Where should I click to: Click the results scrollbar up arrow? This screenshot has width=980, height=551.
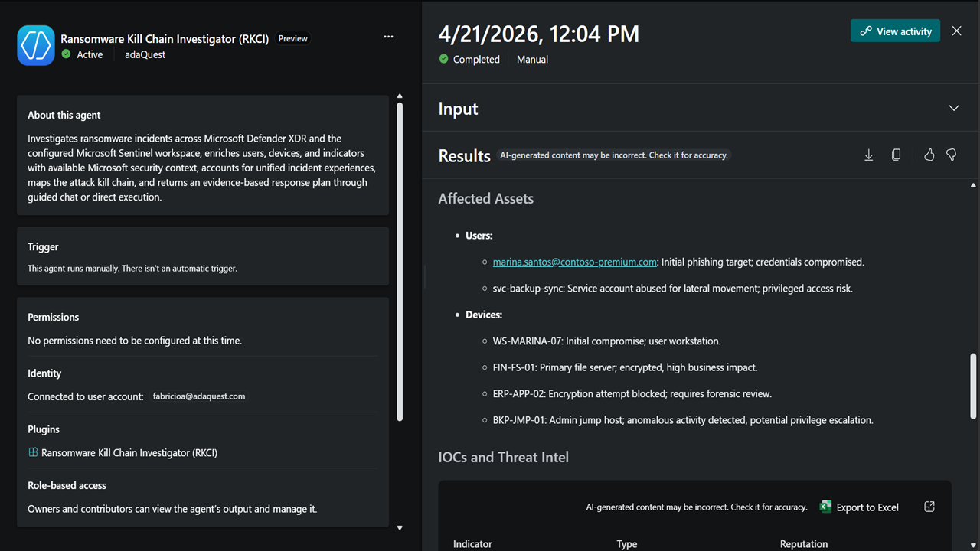click(973, 185)
